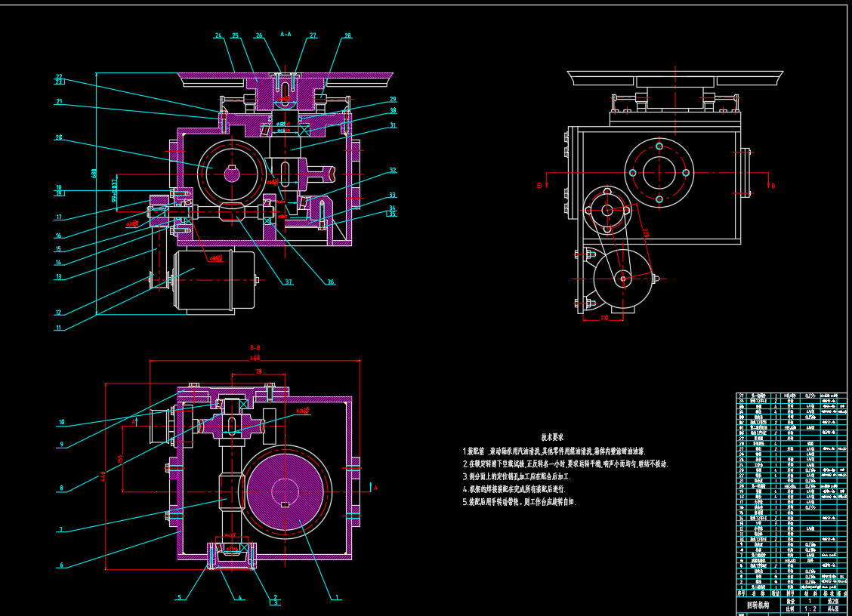This screenshot has width=852, height=616.
Task: Select the 110 dimension under the pulley
Action: coord(604,318)
